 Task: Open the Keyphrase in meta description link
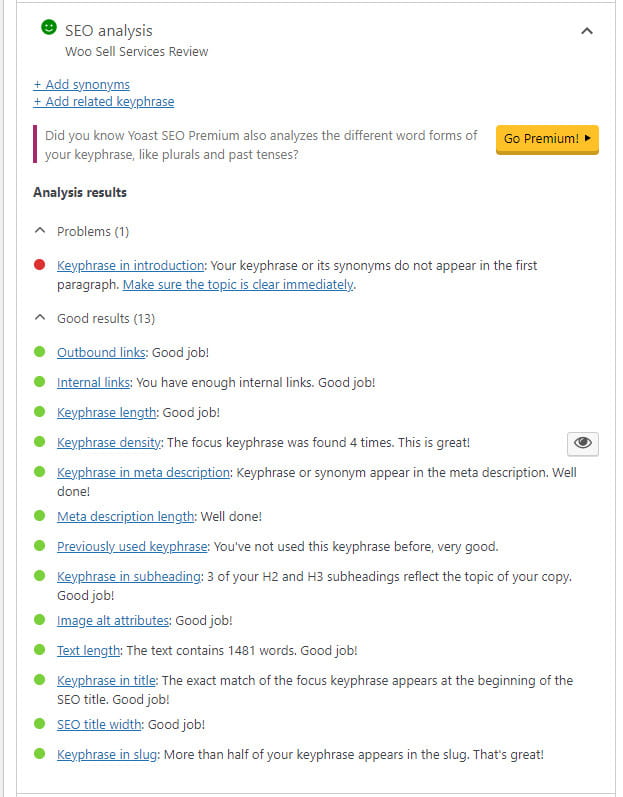coord(144,472)
